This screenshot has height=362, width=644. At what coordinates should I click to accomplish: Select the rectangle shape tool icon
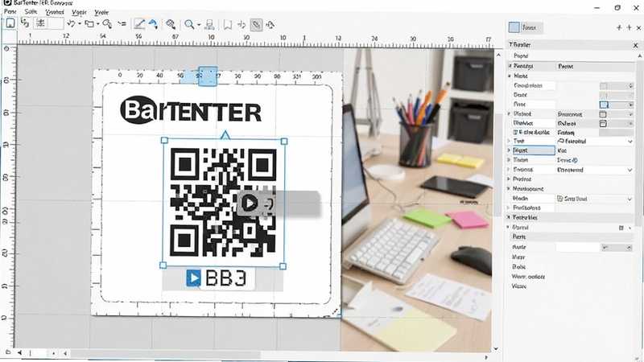tap(89, 24)
